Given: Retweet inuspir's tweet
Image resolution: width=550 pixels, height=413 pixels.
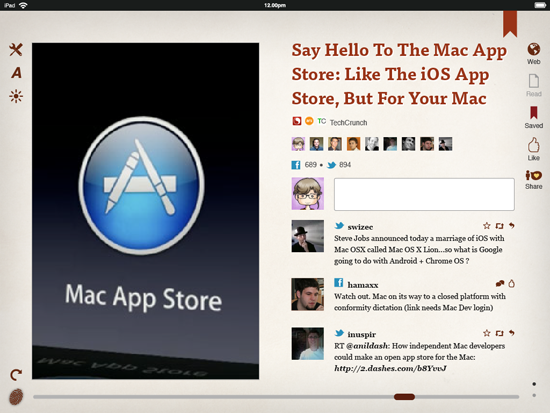Looking at the screenshot, I should pos(499,333).
